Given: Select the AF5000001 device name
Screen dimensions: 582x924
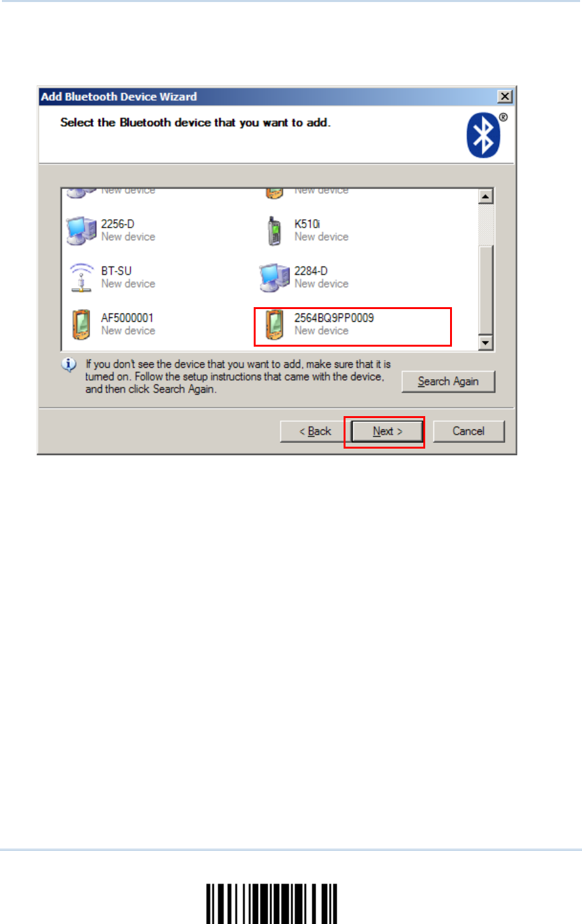Looking at the screenshot, I should [x=127, y=318].
